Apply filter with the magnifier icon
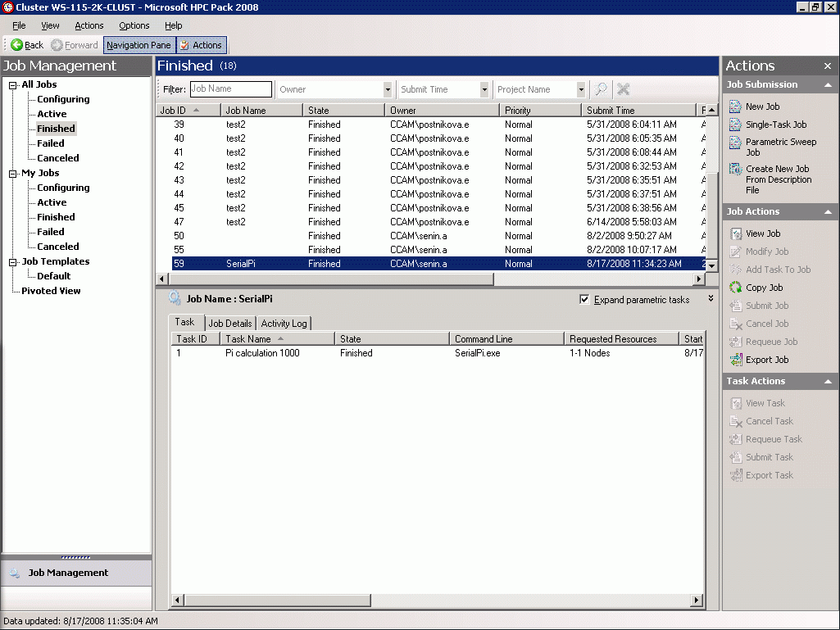 tap(601, 89)
